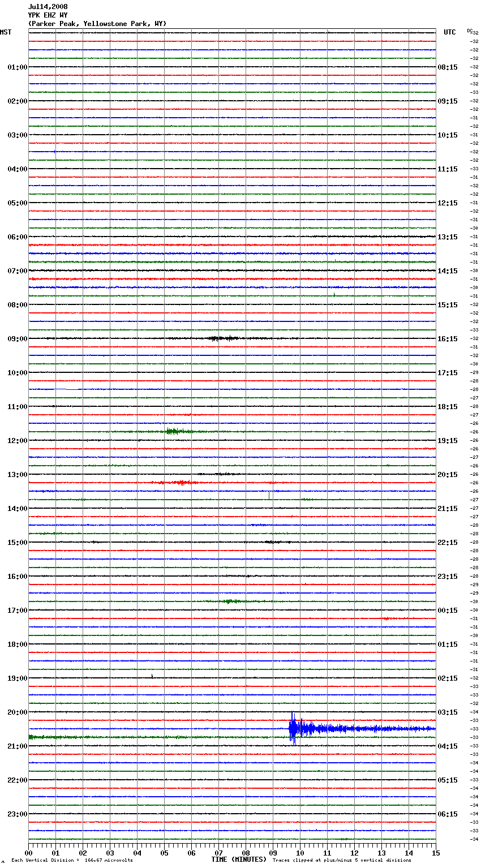
Task: Pick the 05:00 MST time label
Action: tap(18, 203)
